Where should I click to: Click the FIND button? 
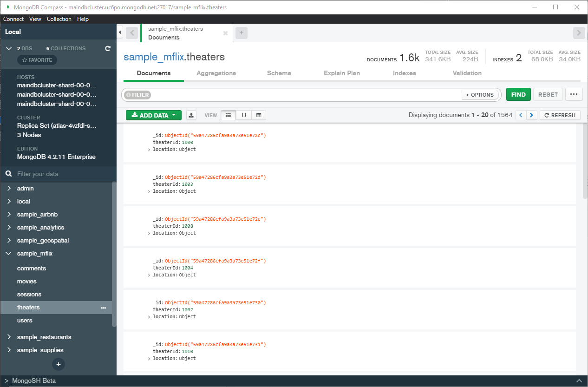point(518,94)
